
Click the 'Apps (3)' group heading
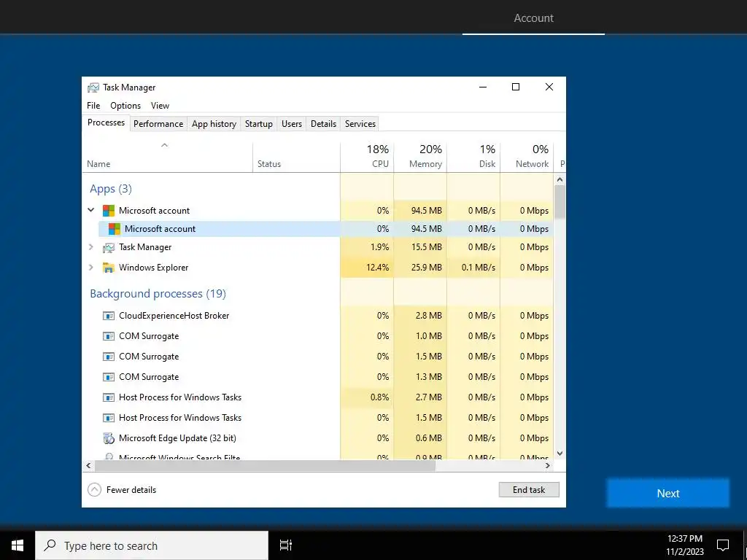(111, 189)
